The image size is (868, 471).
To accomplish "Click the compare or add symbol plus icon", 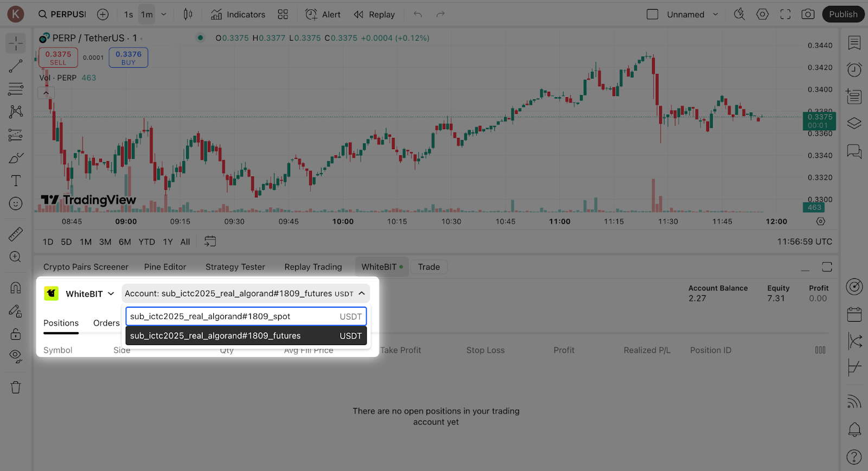I will (x=103, y=15).
